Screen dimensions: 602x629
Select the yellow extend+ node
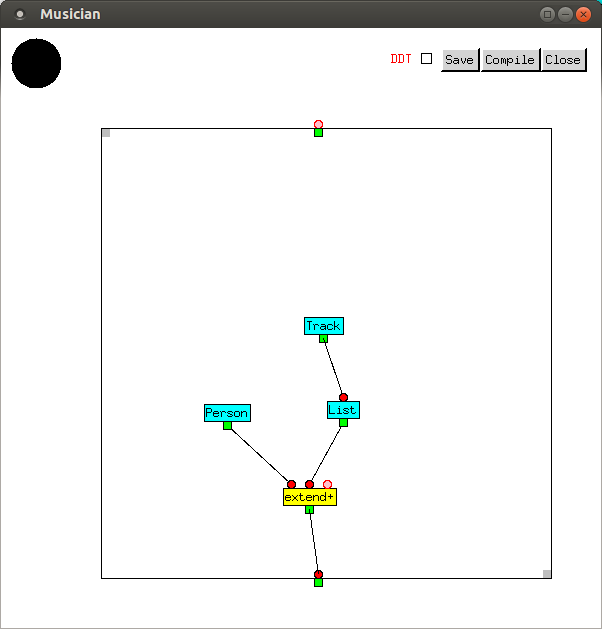click(x=309, y=497)
